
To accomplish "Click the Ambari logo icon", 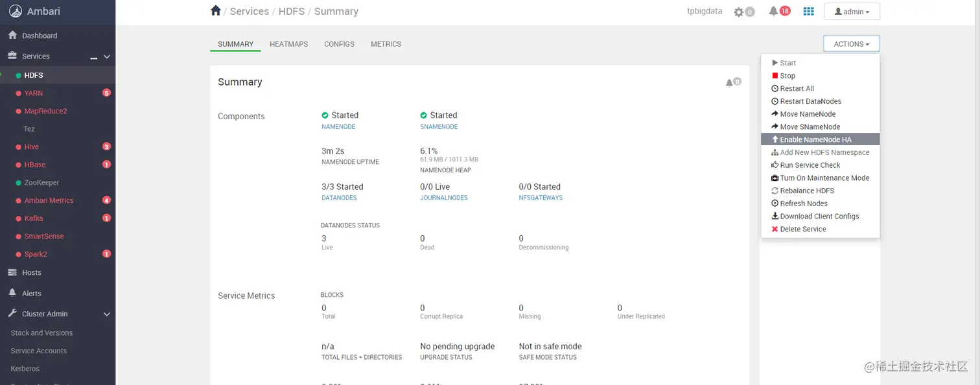I will coord(16,11).
